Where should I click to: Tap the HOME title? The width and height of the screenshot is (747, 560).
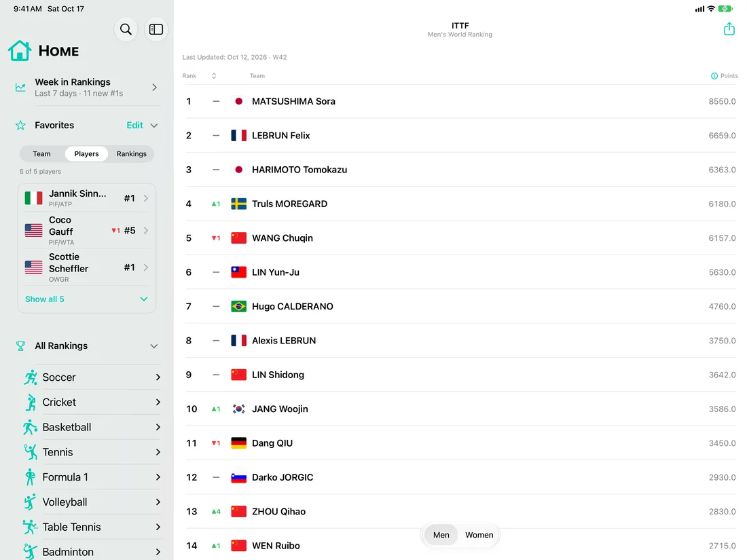pos(58,51)
